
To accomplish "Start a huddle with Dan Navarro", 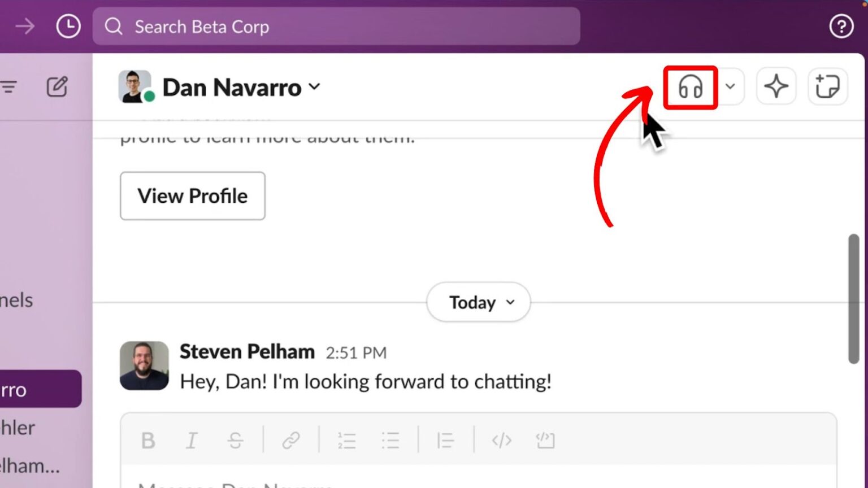I will pyautogui.click(x=689, y=87).
